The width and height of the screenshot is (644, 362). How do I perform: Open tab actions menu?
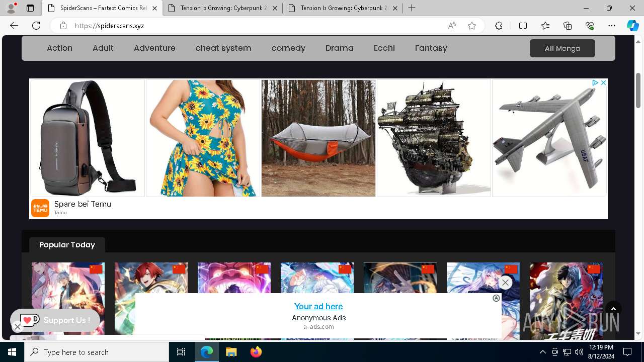point(30,8)
